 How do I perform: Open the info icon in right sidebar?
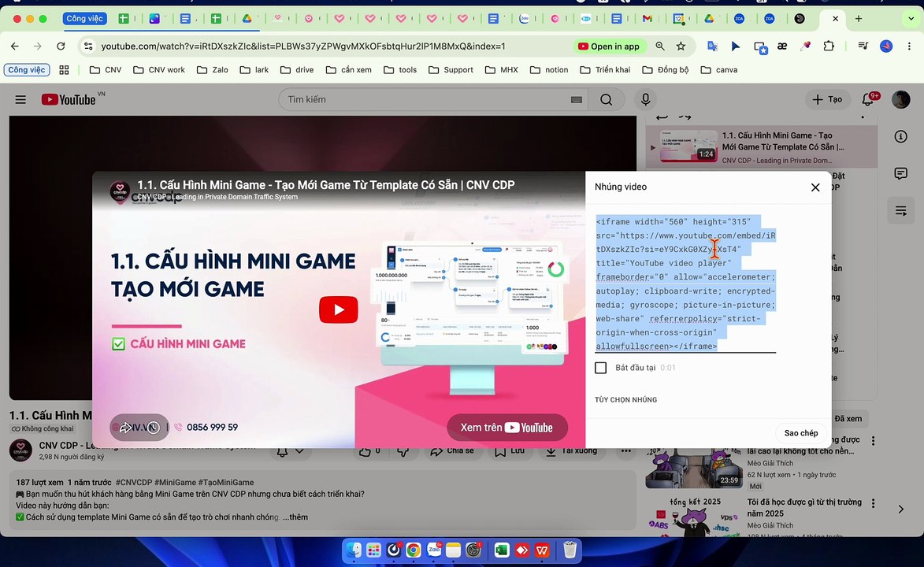click(x=900, y=137)
